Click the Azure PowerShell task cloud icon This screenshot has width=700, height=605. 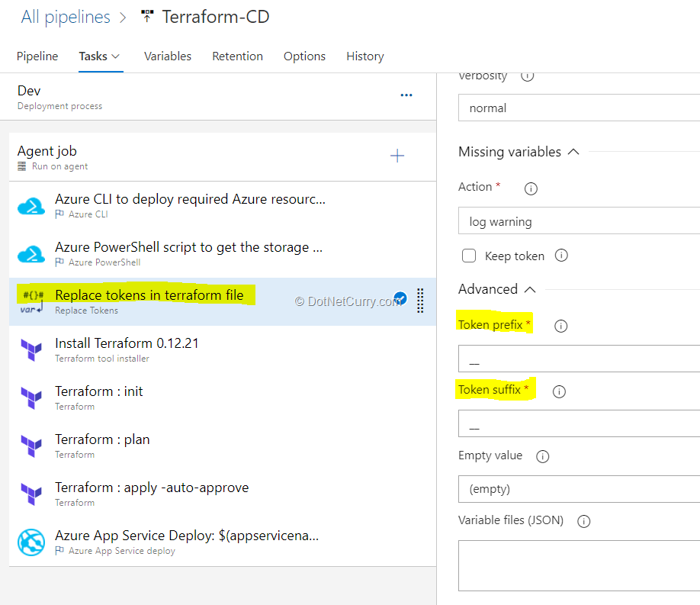(x=31, y=254)
